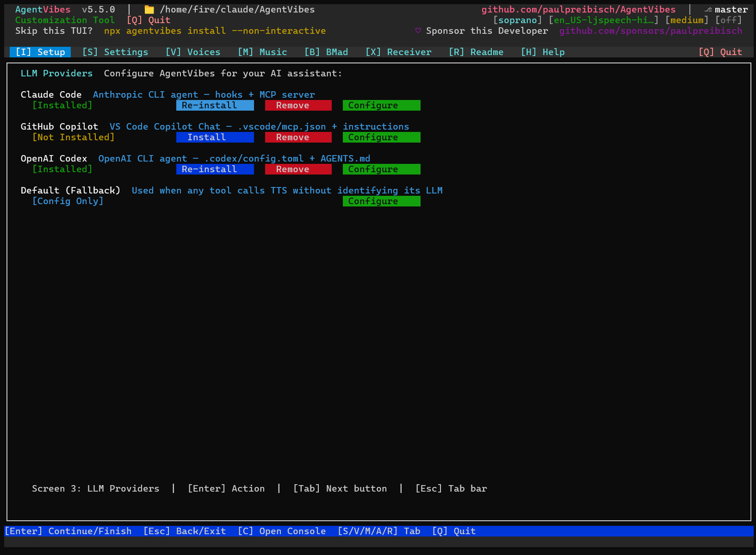Click [Esc] Back/Exit in the footer
This screenshot has height=555, width=756.
pos(185,531)
